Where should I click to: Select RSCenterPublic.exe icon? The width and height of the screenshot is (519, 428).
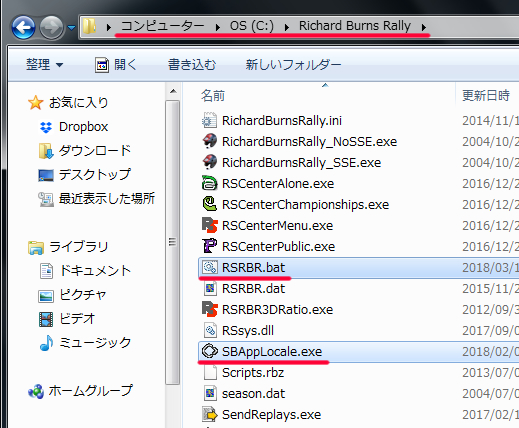(210, 246)
